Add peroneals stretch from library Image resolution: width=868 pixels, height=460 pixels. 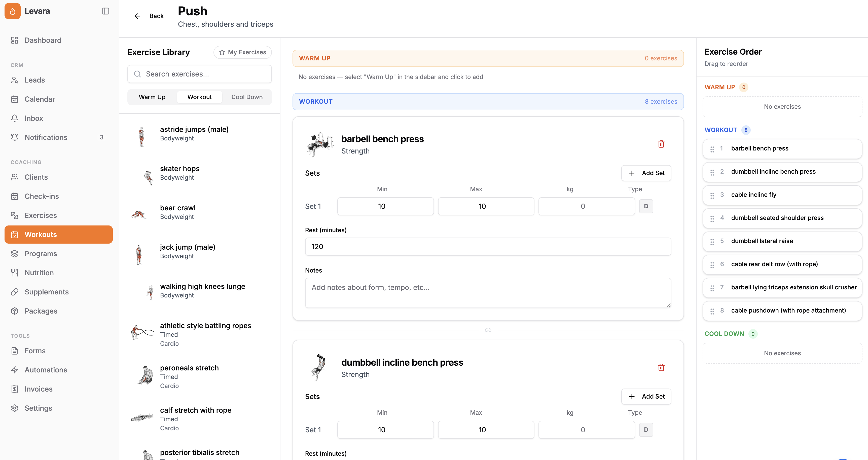pyautogui.click(x=199, y=376)
